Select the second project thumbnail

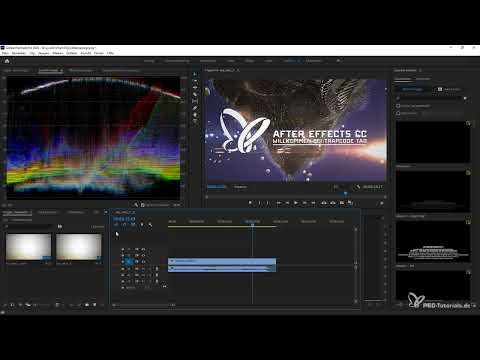pos(79,247)
